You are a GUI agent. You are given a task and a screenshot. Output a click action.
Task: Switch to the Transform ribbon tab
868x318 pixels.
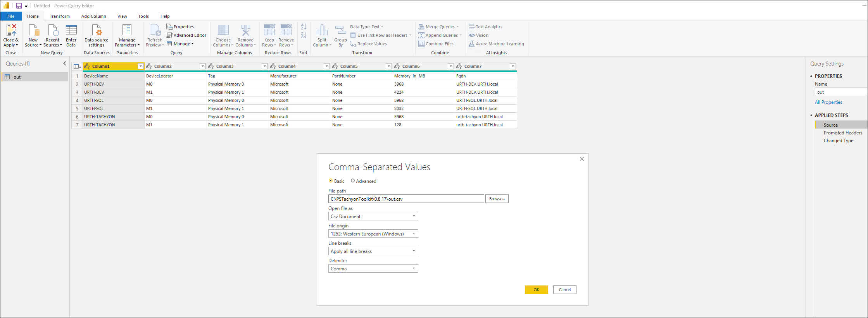point(60,16)
